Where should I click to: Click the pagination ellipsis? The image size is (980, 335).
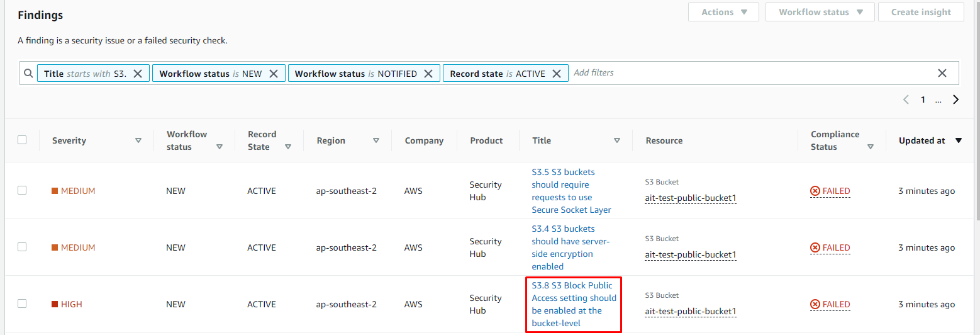coord(938,100)
